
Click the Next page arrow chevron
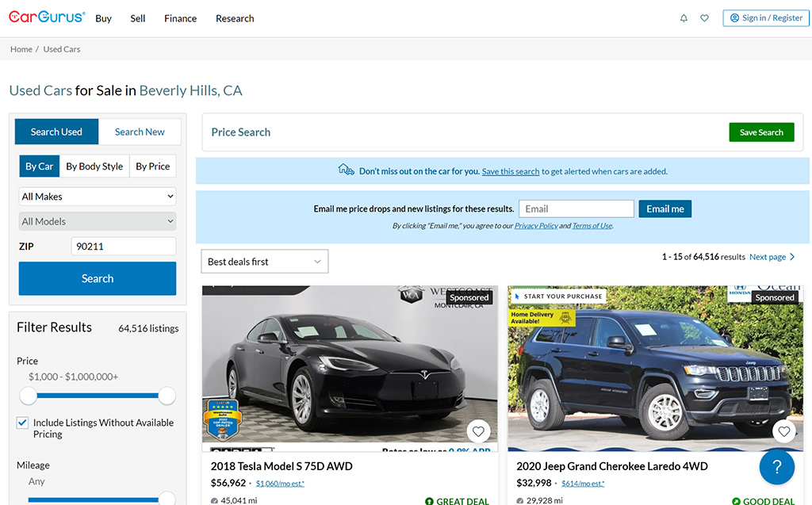(x=792, y=256)
